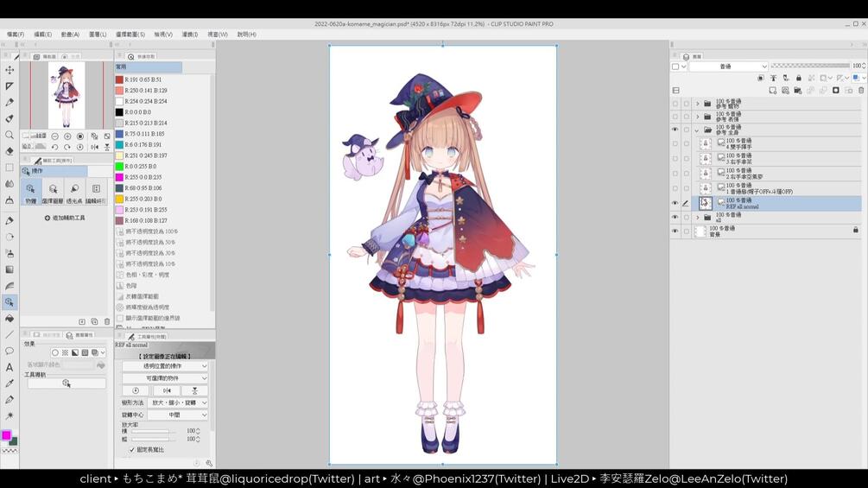Show the 3.右手拿茶 layer

[x=675, y=159]
